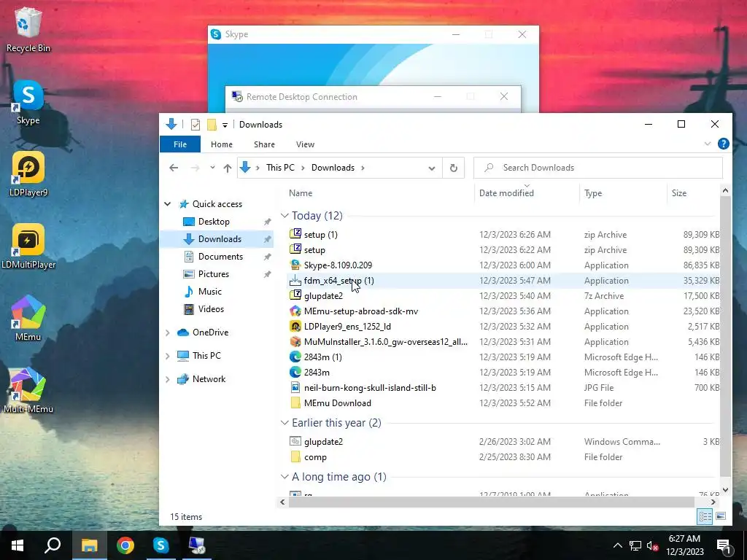This screenshot has height=560, width=747.
Task: Select Pictures in the navigation pane
Action: pyautogui.click(x=214, y=274)
